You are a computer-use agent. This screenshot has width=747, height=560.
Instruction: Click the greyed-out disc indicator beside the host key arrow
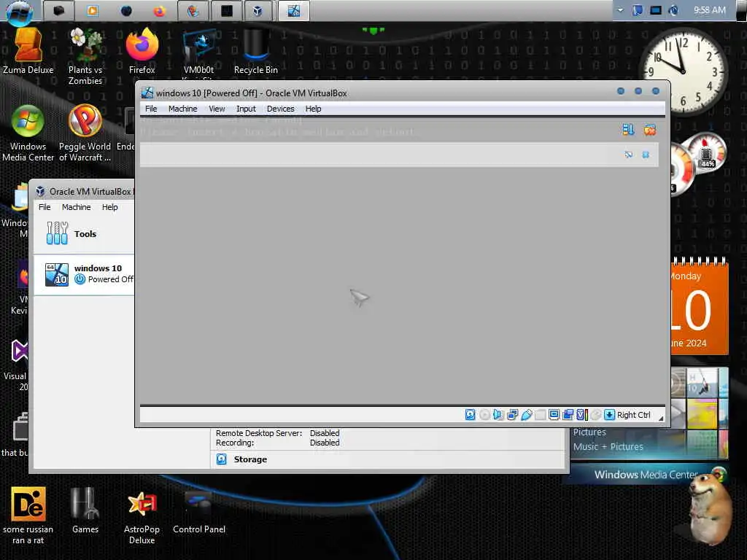pyautogui.click(x=595, y=415)
